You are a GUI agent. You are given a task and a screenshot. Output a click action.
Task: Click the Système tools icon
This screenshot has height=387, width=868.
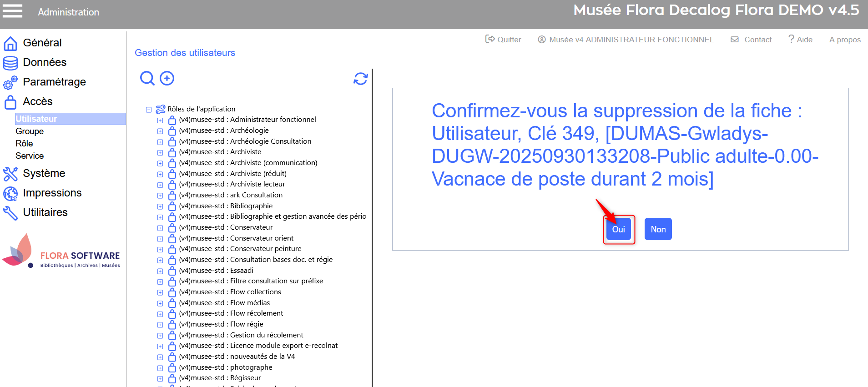(10, 174)
